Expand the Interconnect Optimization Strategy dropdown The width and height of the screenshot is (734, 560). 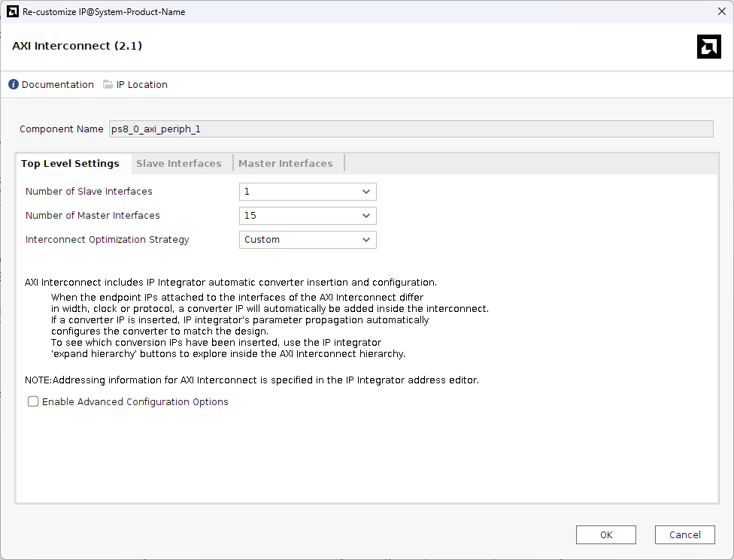[308, 240]
